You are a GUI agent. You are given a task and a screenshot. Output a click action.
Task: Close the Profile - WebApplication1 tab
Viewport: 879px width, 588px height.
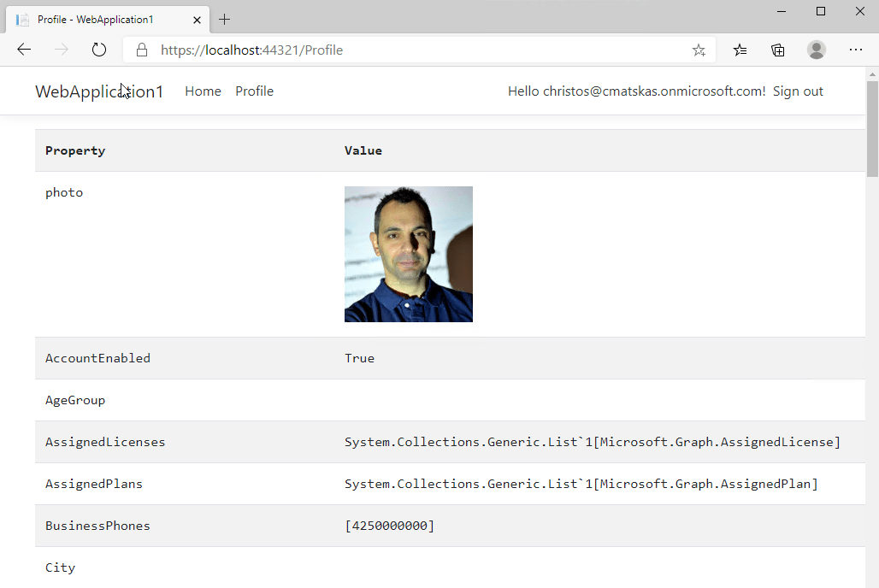click(198, 20)
